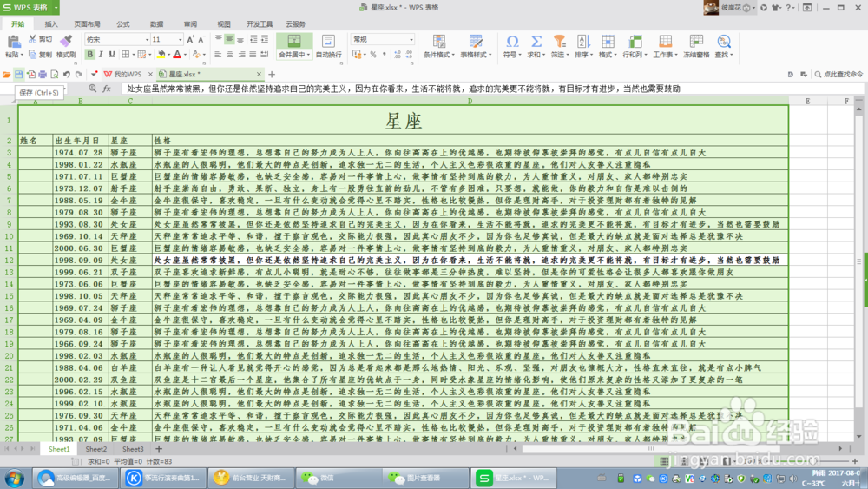Open Table Style (表格样式) menu
Screen dimensions: 868x489
476,46
